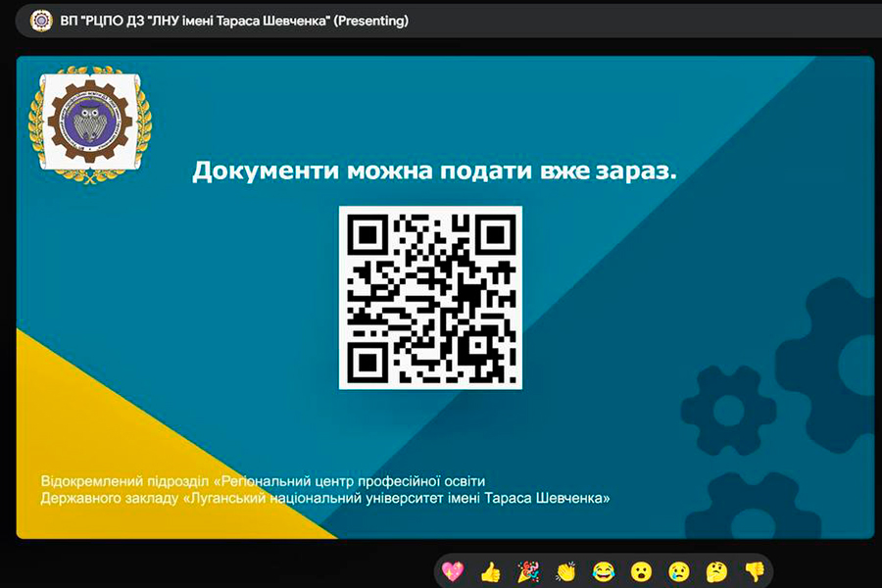Image resolution: width=882 pixels, height=588 pixels.
Task: Click presenter name ВП "РЦПО ДЗ "ЛНУ імені Тараса Шевченка" (Presenting)
Action: (x=234, y=21)
